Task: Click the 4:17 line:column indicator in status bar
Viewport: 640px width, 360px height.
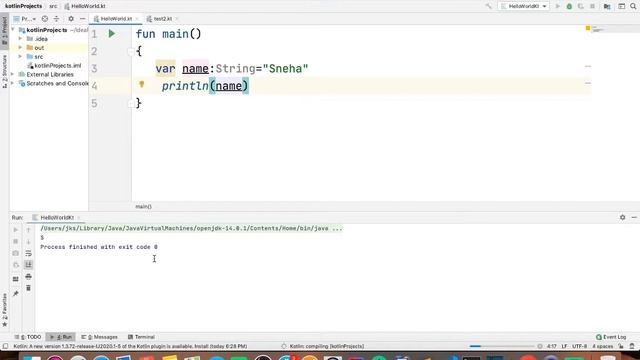Action: pos(551,346)
